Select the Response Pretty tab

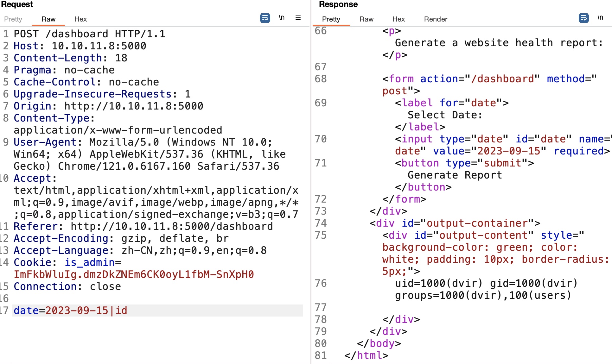331,19
